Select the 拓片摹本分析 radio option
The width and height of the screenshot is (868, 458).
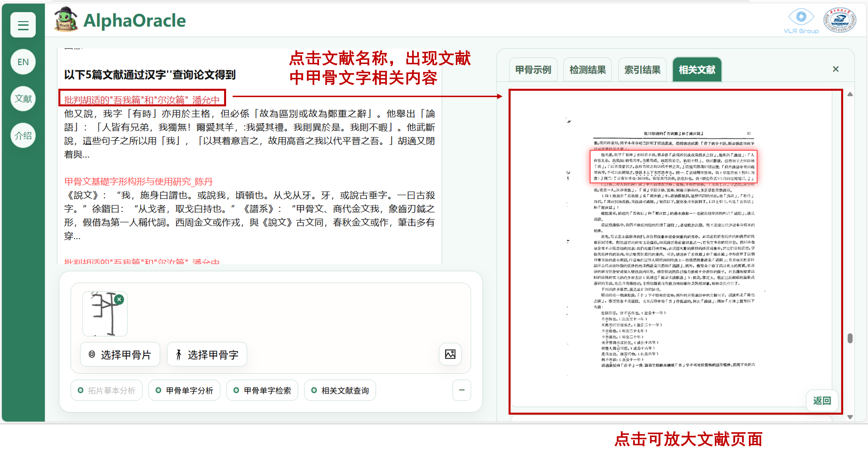coord(107,390)
